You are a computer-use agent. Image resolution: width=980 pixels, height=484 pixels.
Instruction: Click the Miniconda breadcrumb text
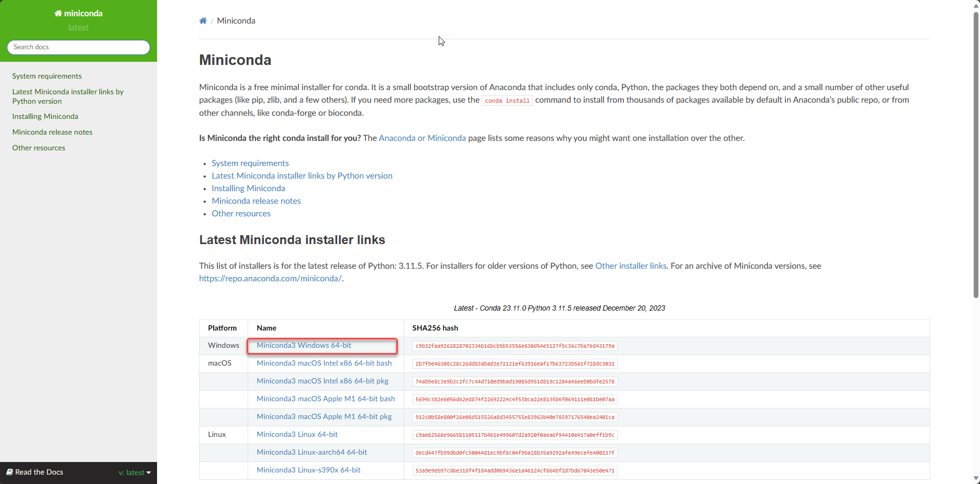236,20
